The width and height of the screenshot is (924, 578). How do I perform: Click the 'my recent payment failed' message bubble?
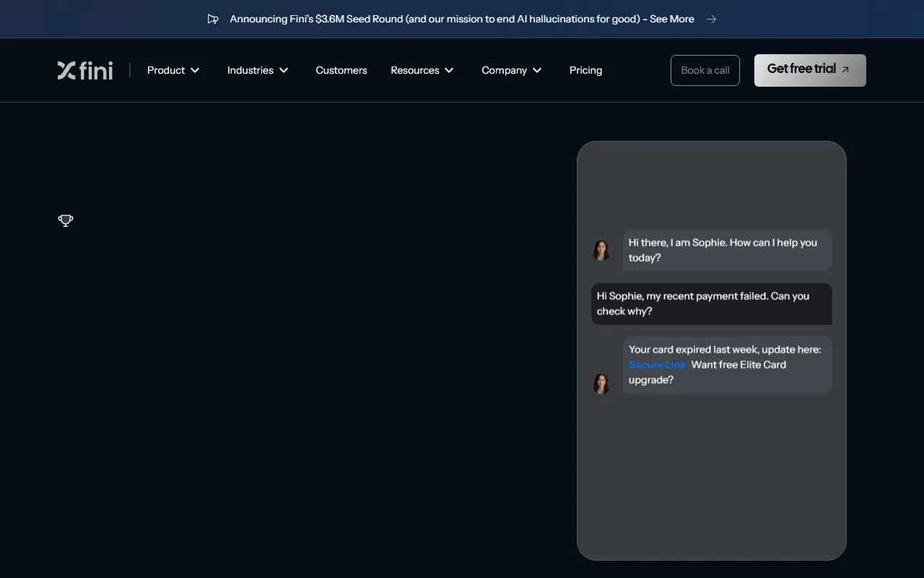coord(711,303)
